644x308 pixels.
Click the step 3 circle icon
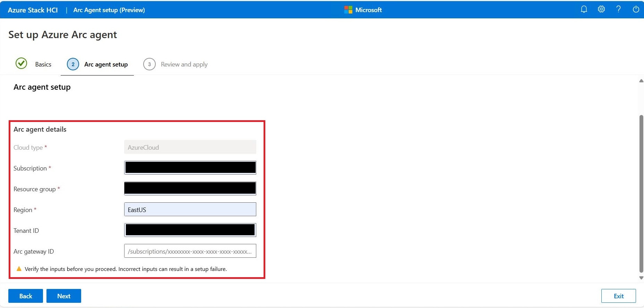(149, 64)
